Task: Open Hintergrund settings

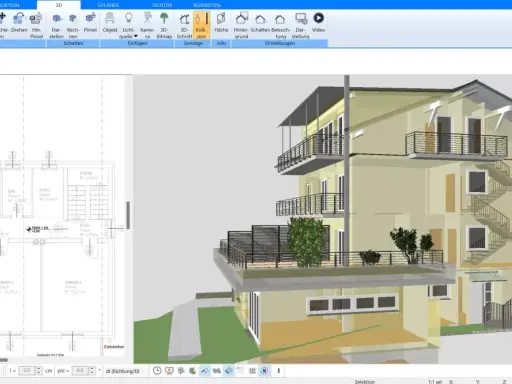Action: [241, 25]
